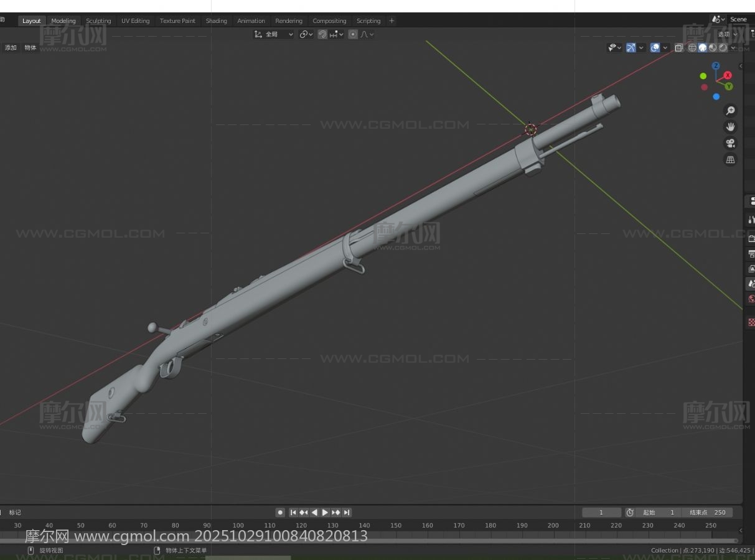Expand the 选项 options dropdown
Viewport: 755px width, 560px height.
[x=726, y=35]
